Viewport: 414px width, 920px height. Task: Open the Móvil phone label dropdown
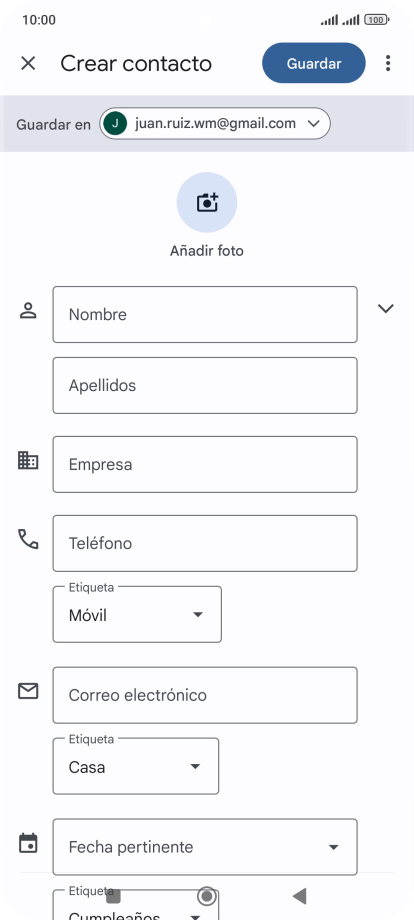click(x=137, y=614)
